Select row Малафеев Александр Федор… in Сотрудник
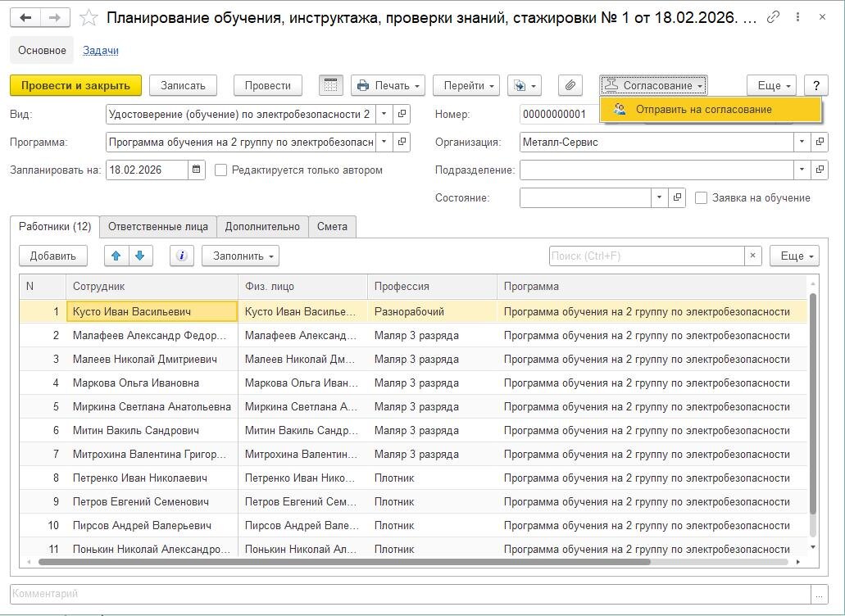The height and width of the screenshot is (616, 845). click(x=152, y=336)
